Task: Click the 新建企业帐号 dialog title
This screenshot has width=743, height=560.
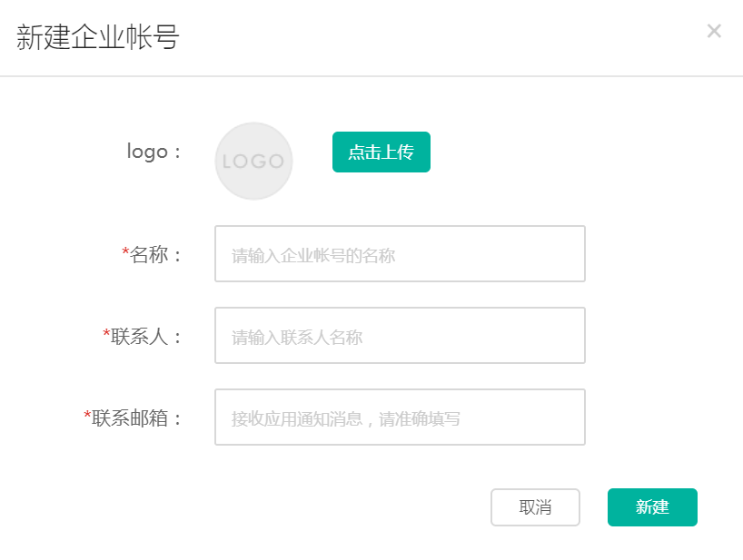Action: [x=97, y=37]
